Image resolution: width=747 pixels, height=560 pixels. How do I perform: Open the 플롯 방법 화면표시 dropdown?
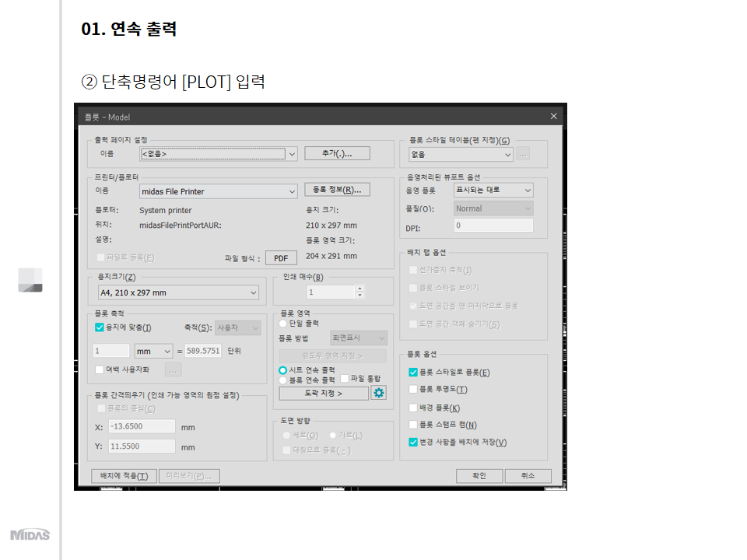(x=358, y=338)
